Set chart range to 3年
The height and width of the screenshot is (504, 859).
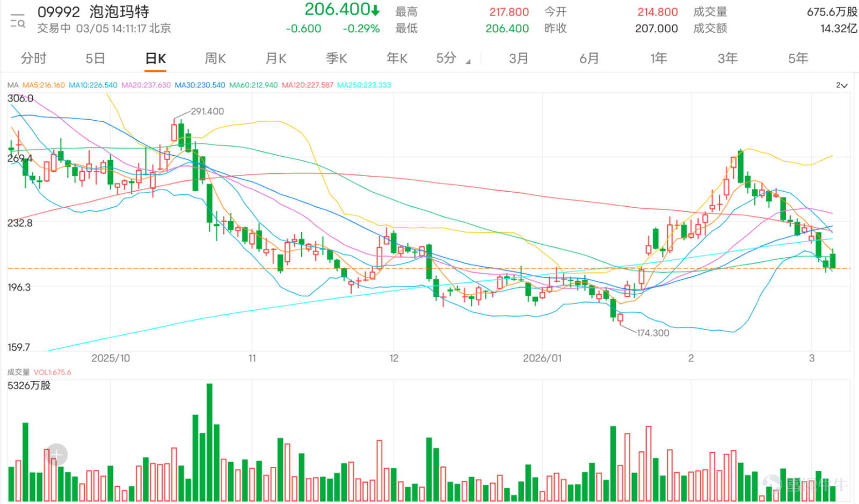pyautogui.click(x=728, y=58)
